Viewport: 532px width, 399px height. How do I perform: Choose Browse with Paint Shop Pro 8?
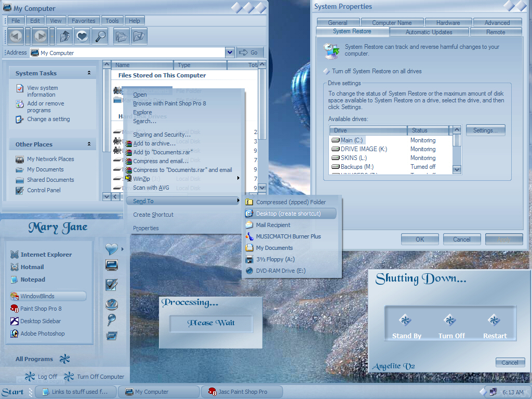point(169,103)
